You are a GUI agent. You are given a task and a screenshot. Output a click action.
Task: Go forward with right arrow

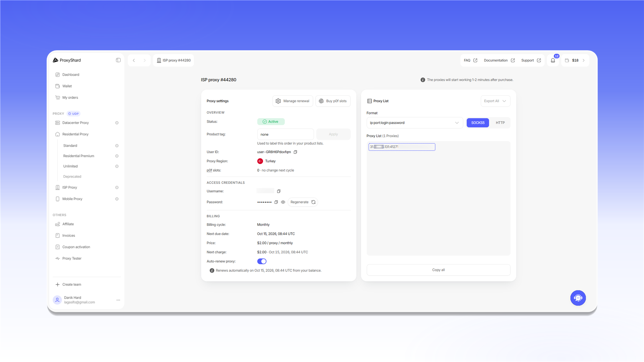pyautogui.click(x=145, y=60)
